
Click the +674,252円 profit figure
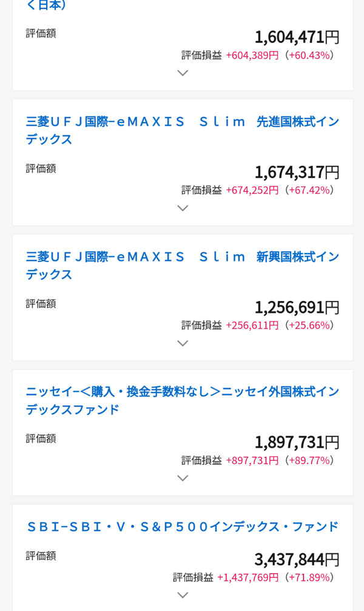[252, 190]
